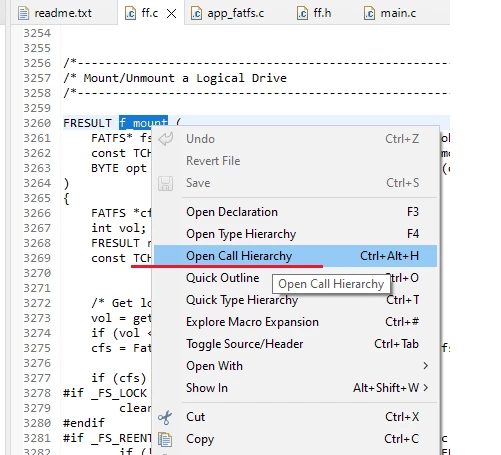Choose Quick Type Hierarchy entry
The width and height of the screenshot is (501, 455).
tap(295, 300)
